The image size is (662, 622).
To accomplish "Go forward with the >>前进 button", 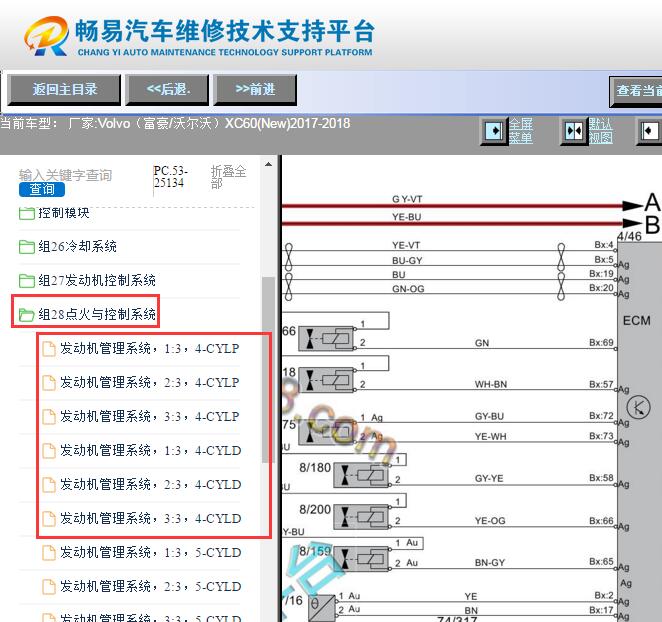I will 255,90.
